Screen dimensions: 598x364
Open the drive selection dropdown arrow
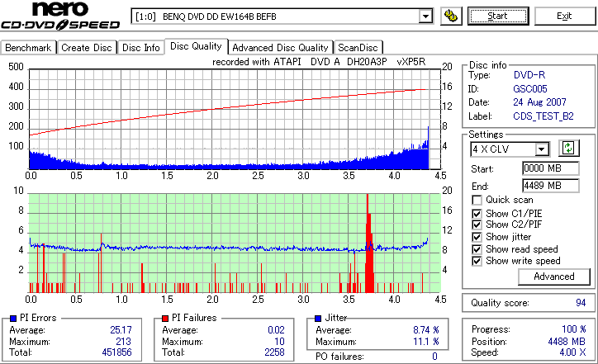(x=425, y=17)
